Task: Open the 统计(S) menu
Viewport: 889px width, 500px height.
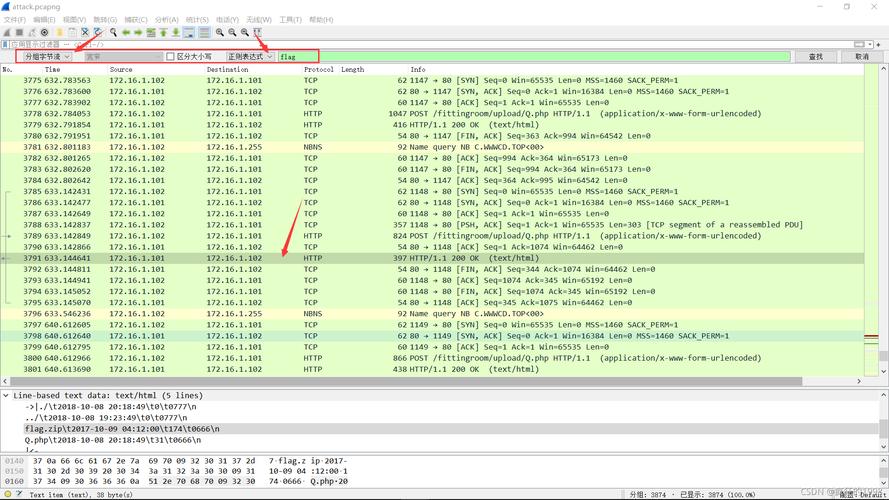Action: coord(197,19)
